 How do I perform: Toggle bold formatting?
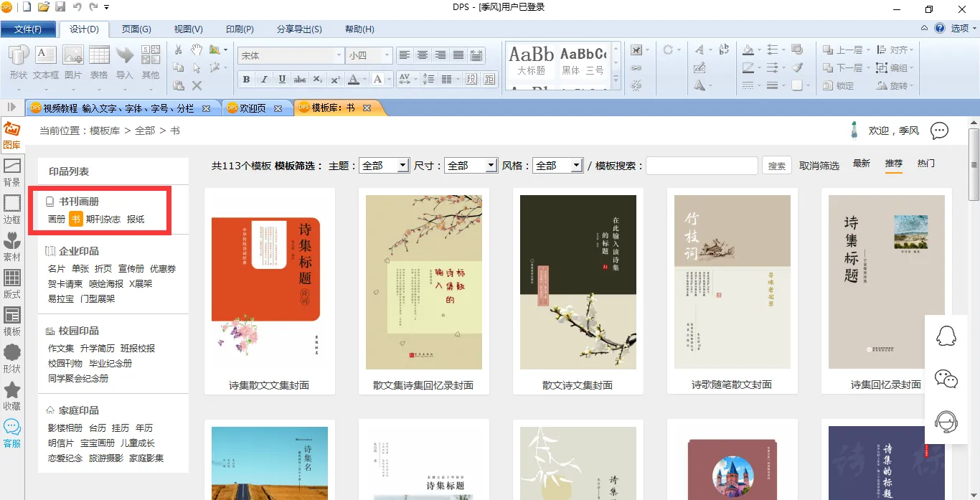(x=246, y=79)
